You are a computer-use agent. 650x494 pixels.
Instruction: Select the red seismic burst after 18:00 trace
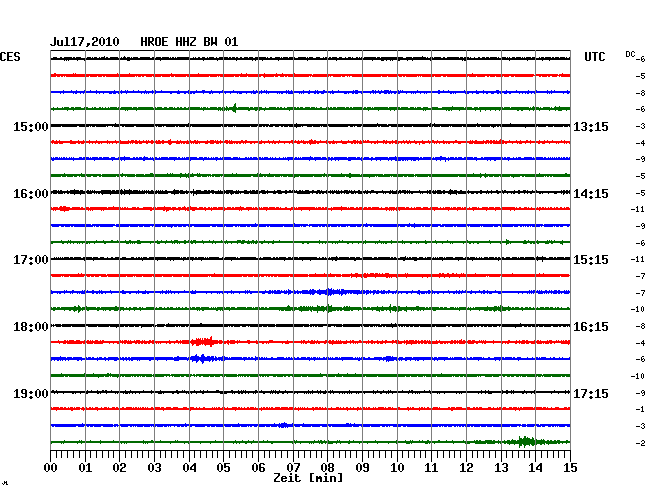point(204,342)
